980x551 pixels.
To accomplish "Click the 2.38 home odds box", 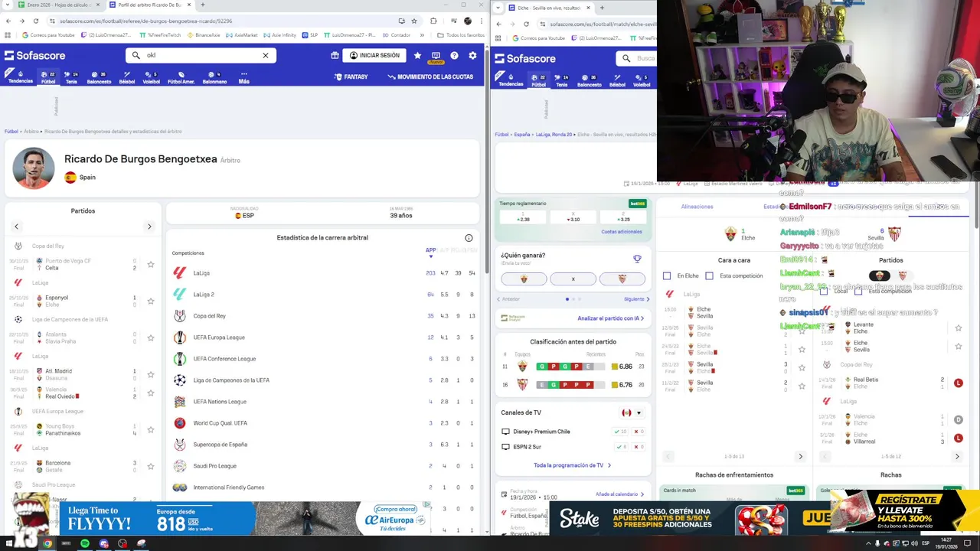I will point(524,217).
